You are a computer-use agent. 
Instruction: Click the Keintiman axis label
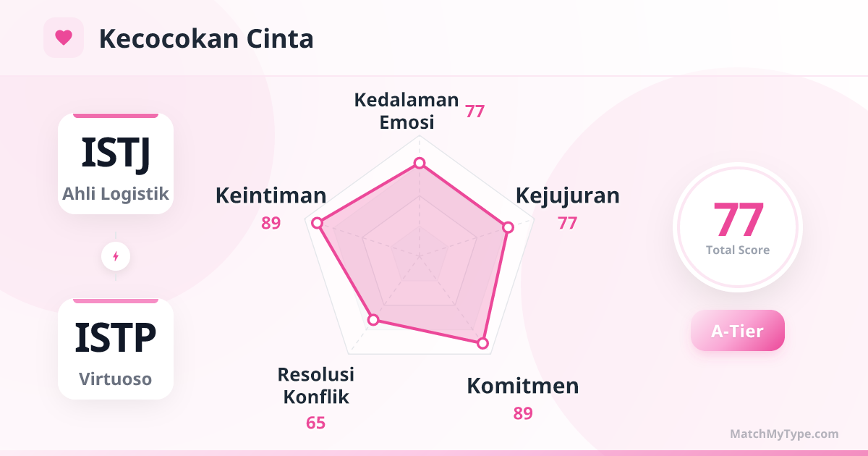[x=271, y=195]
